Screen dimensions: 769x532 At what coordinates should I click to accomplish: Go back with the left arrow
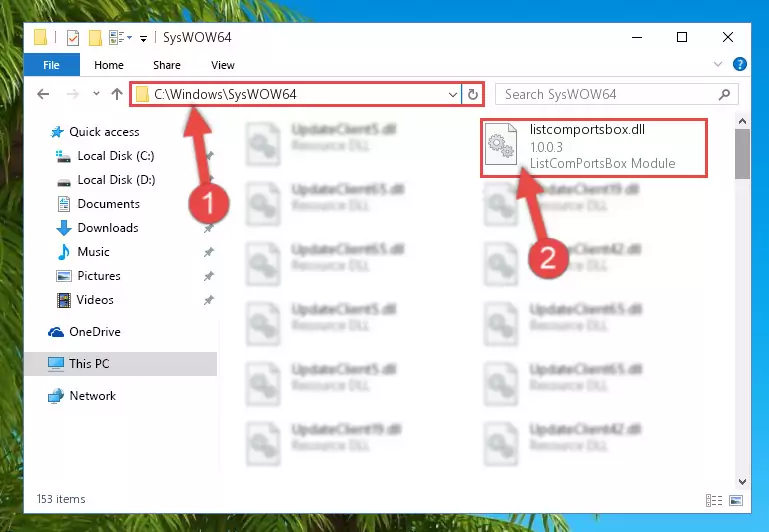point(43,94)
